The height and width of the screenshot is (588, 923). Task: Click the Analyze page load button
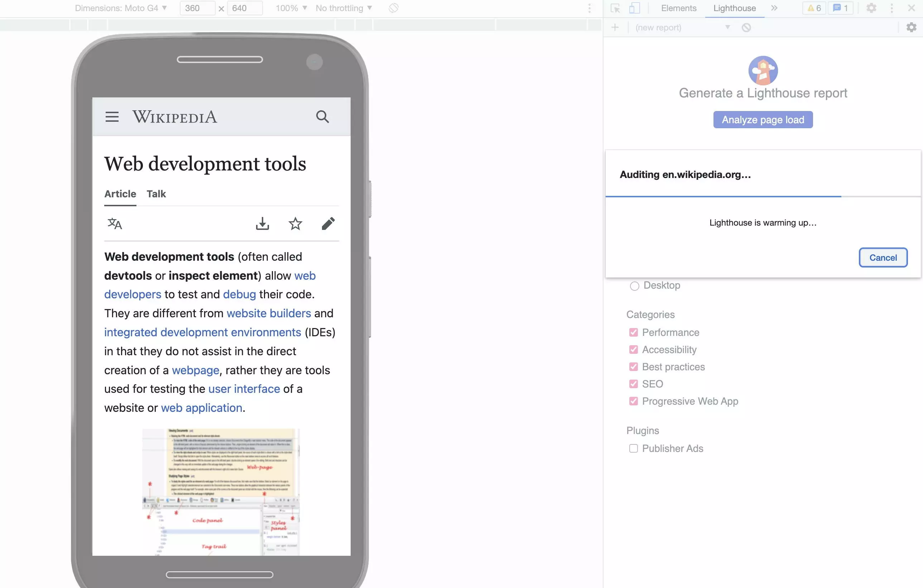pyautogui.click(x=763, y=120)
